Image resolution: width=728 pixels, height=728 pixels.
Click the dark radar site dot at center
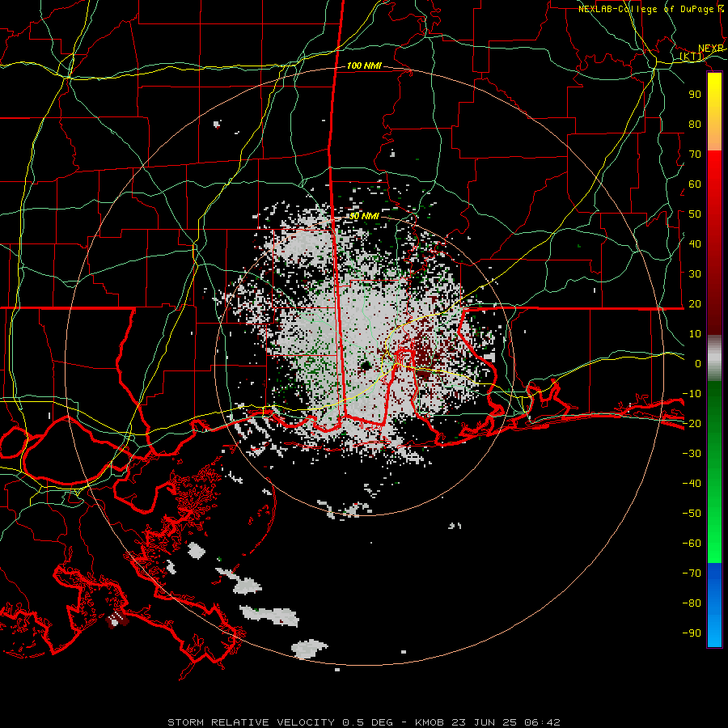[x=365, y=366]
